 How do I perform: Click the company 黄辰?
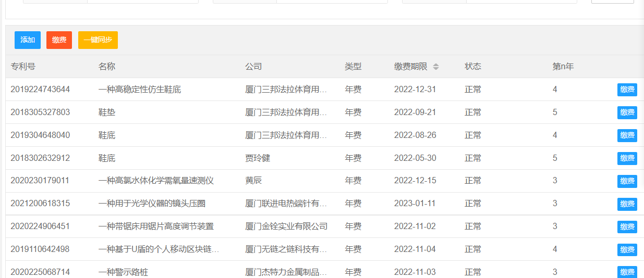[253, 181]
